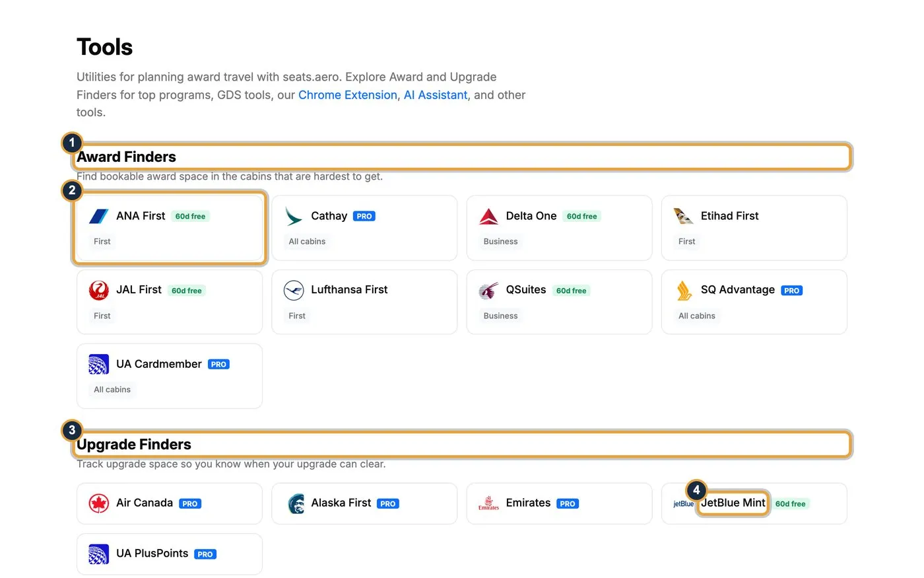The height and width of the screenshot is (578, 924).
Task: Click the Alaska Airlines logo icon
Action: pos(296,503)
